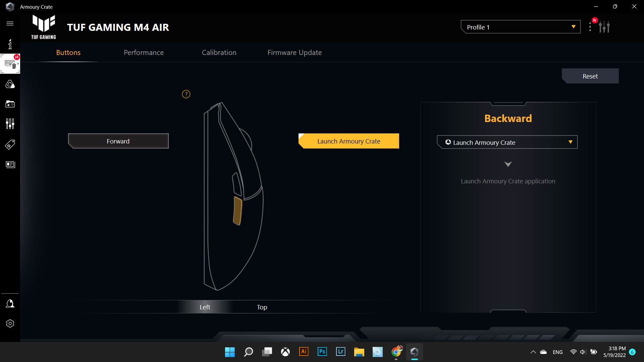644x362 pixels.
Task: Select the Forward button assignment
Action: [118, 141]
